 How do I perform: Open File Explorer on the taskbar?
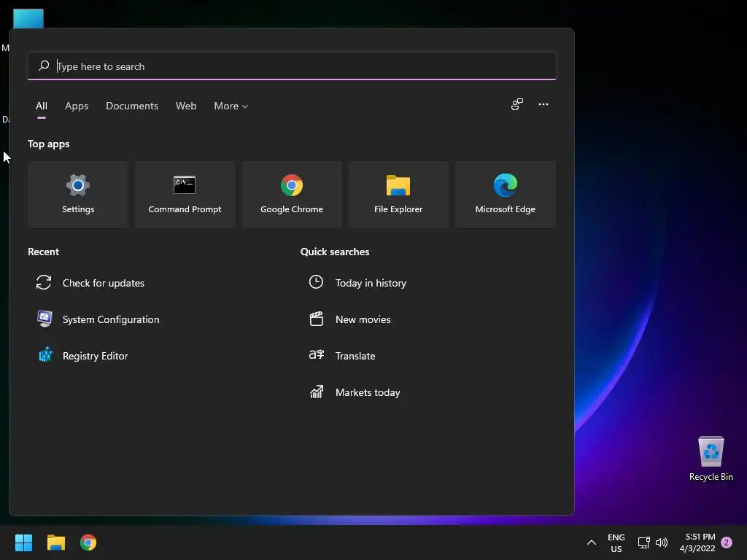pos(55,542)
